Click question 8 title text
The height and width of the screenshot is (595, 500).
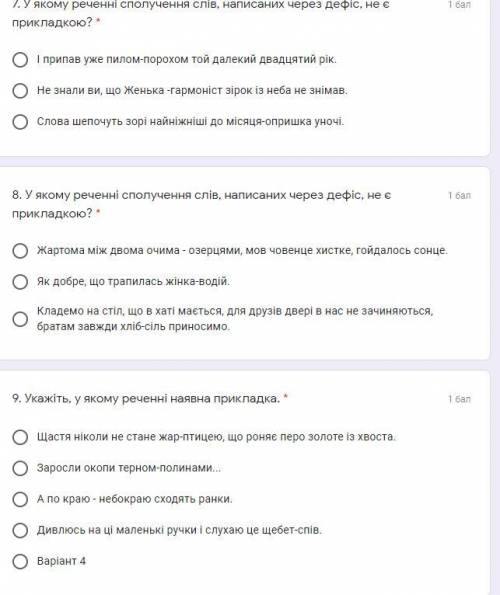pyautogui.click(x=201, y=204)
